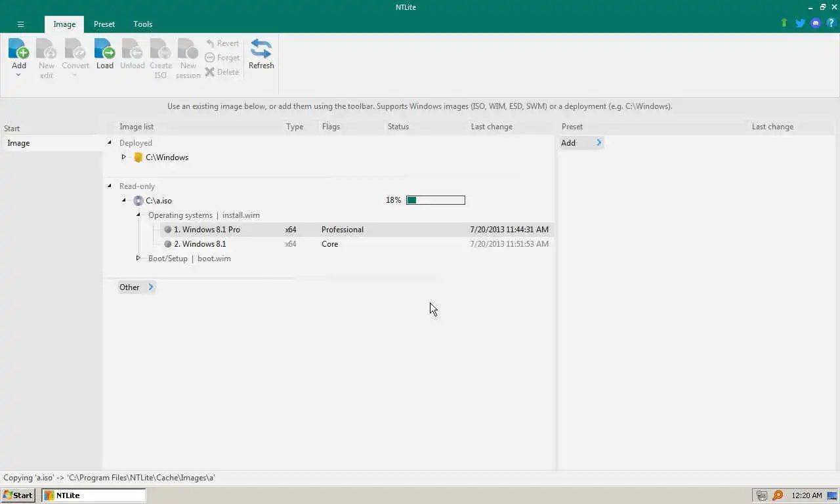Click the preset panel Last change header
The height and width of the screenshot is (504, 840).
click(772, 127)
